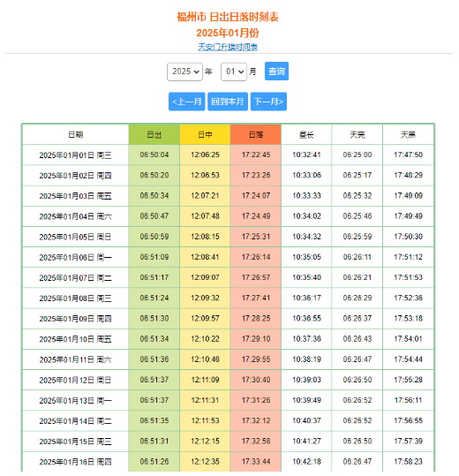459x476 pixels.
Task: Click the 回到本月 button
Action: click(x=228, y=102)
